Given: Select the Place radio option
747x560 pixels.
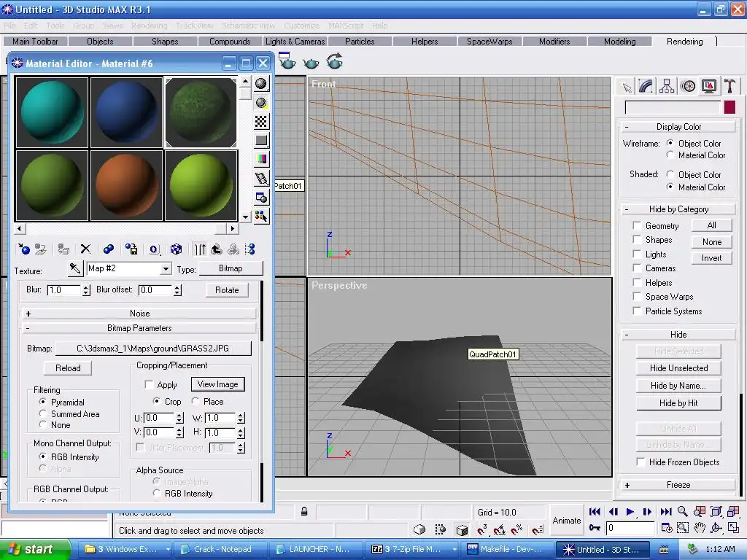Looking at the screenshot, I should click(x=196, y=401).
